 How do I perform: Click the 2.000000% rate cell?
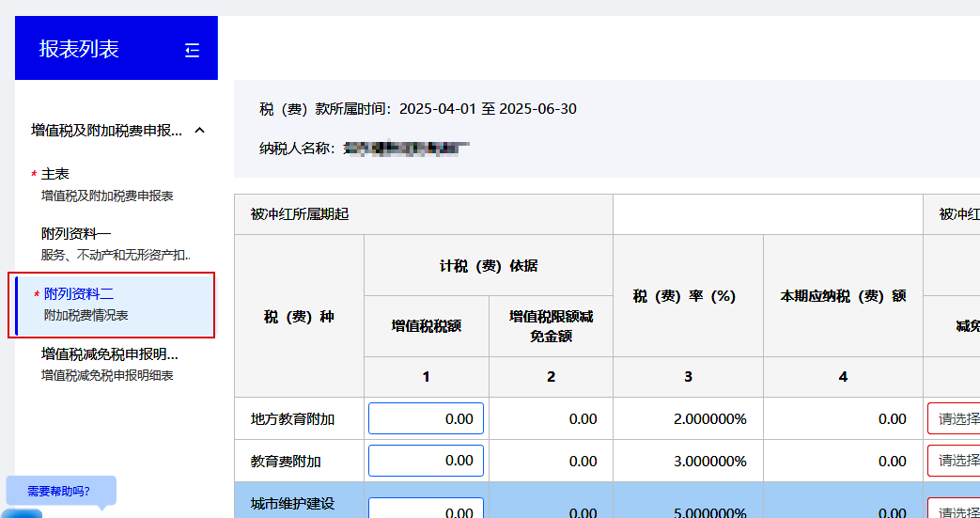pyautogui.click(x=688, y=418)
